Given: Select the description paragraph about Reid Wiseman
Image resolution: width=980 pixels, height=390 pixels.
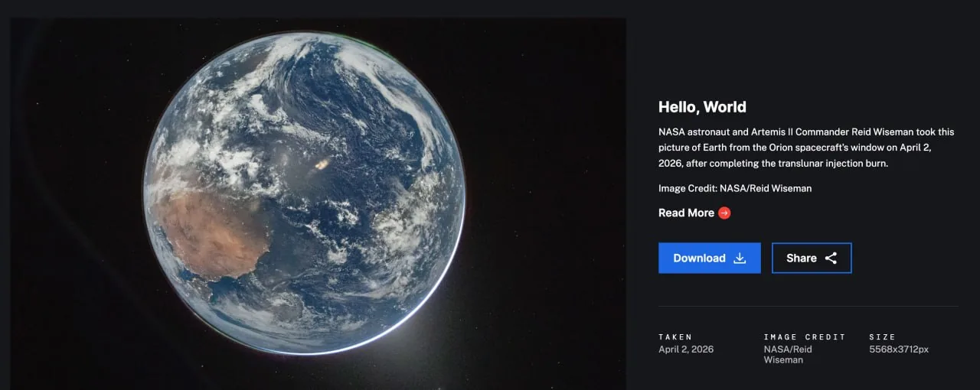Looking at the screenshot, I should click(x=806, y=148).
